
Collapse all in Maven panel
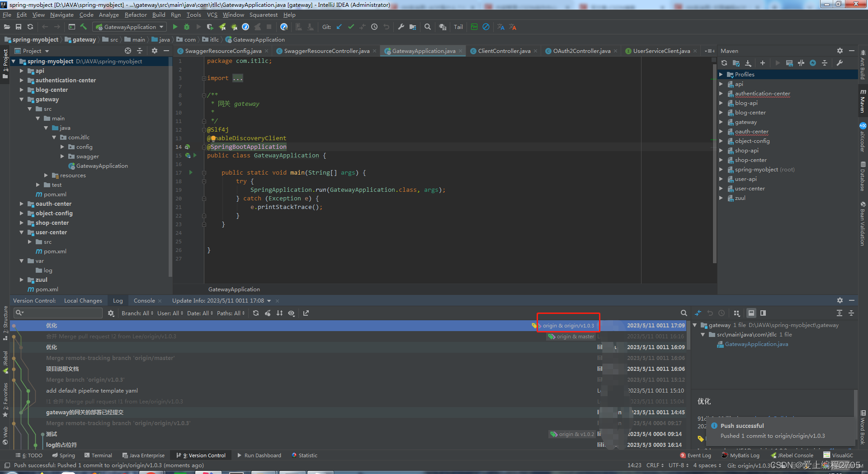[x=825, y=63]
